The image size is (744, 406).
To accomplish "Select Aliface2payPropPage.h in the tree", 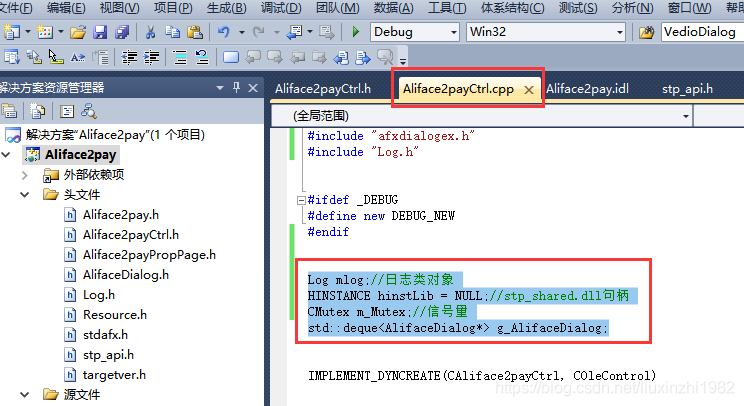I will pos(149,255).
